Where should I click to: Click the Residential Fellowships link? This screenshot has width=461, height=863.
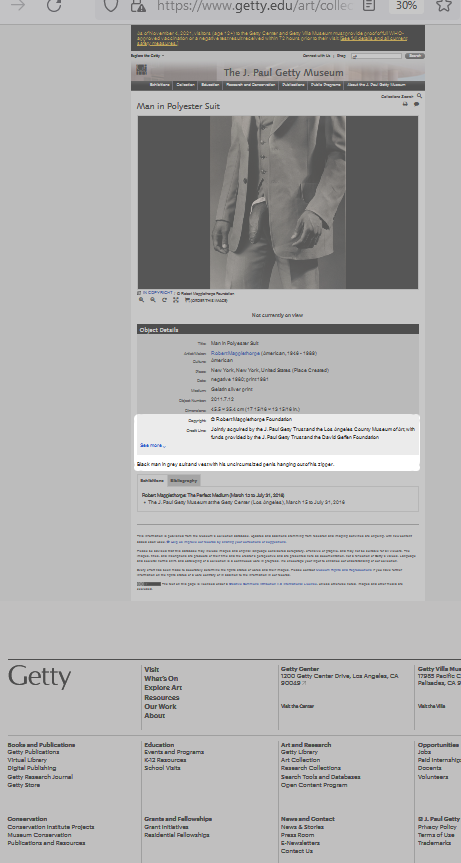[x=177, y=835]
